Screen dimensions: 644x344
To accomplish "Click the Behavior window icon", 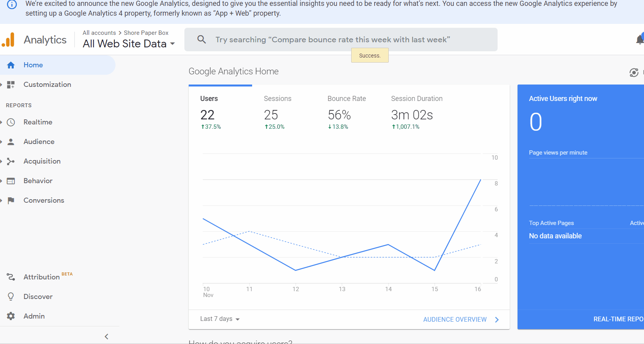I will point(11,181).
